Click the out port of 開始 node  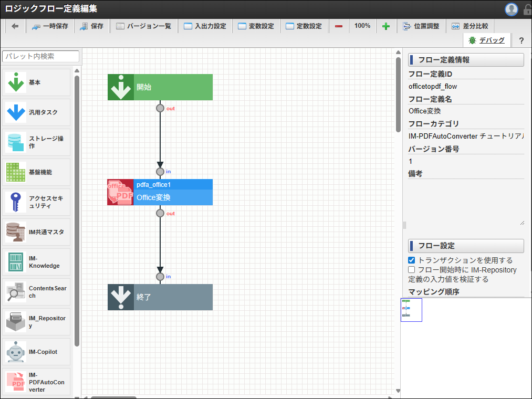[160, 108]
